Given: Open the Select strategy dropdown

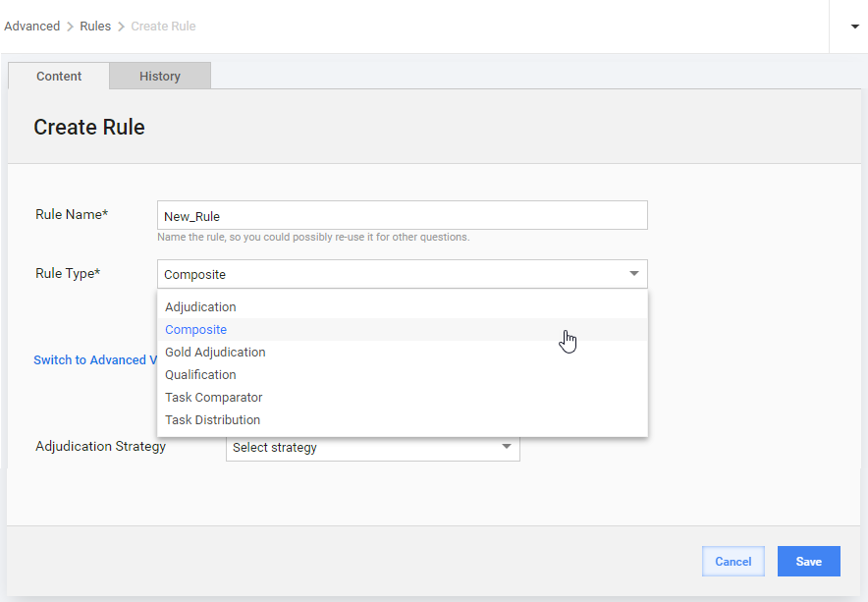Looking at the screenshot, I should 372,447.
